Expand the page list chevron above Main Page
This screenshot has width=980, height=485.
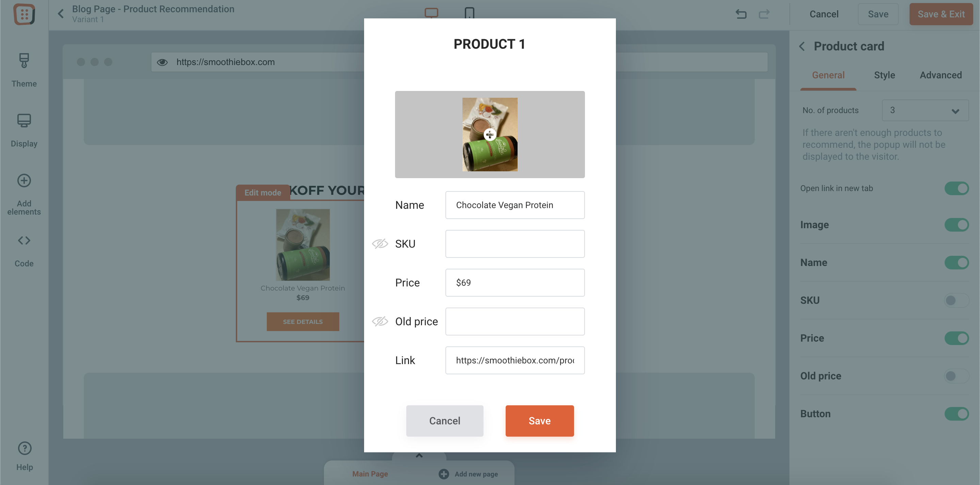click(x=419, y=455)
